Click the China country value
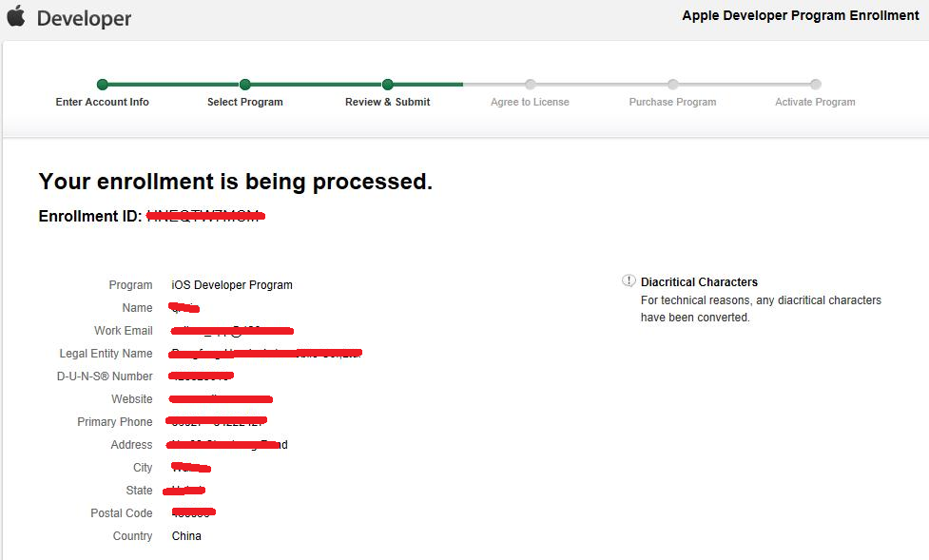 click(x=186, y=536)
